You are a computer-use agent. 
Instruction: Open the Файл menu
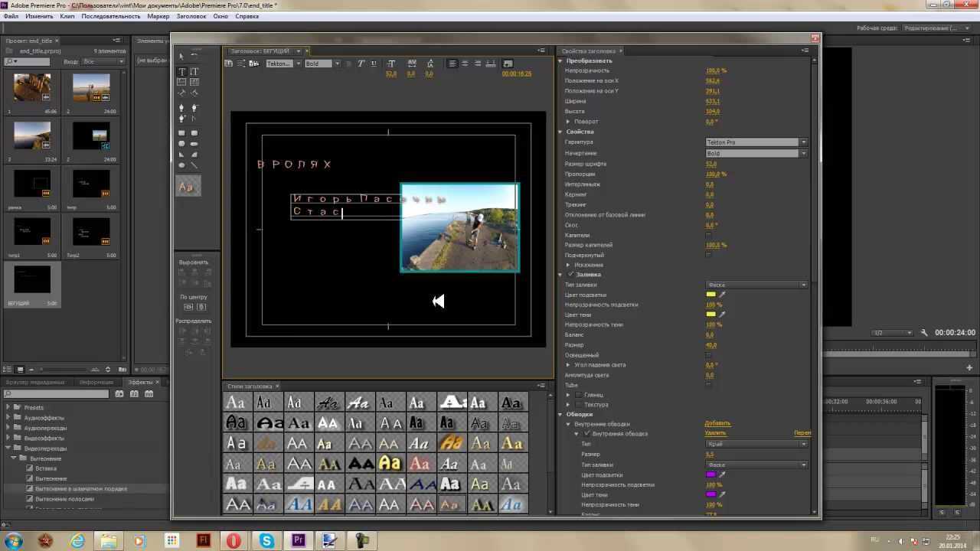pos(10,16)
